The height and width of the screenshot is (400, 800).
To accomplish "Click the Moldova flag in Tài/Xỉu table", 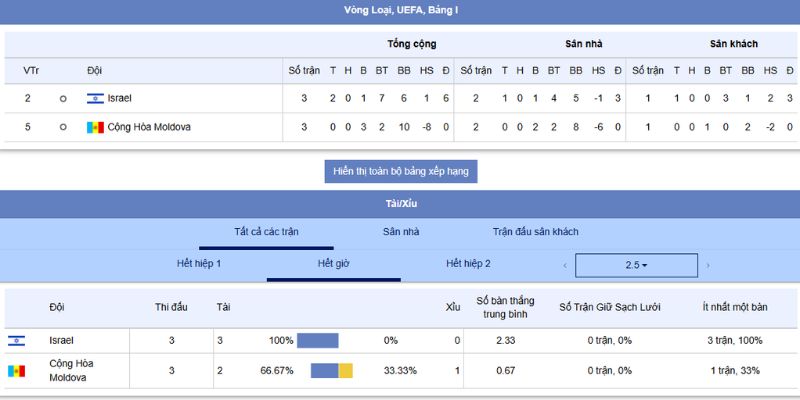I will tap(16, 371).
